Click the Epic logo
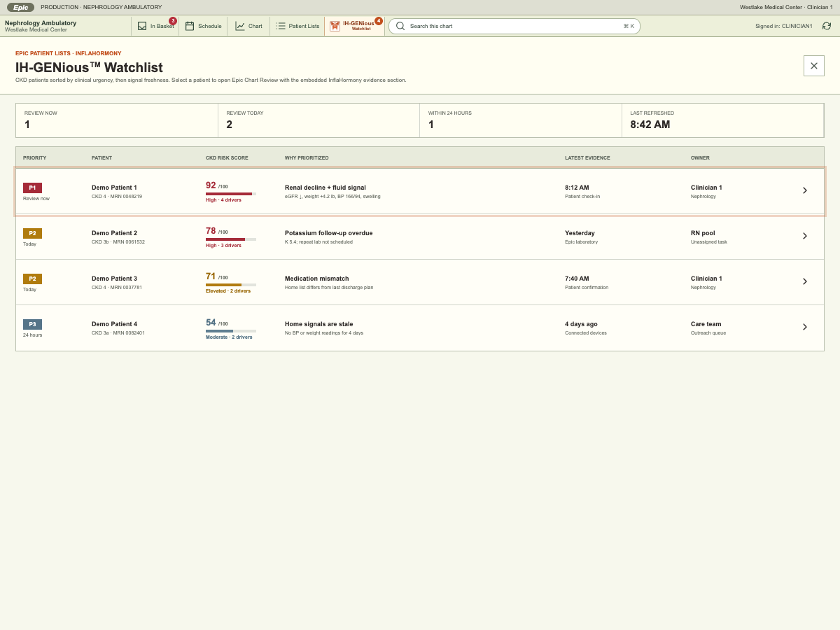This screenshot has height=630, width=840. 21,7
